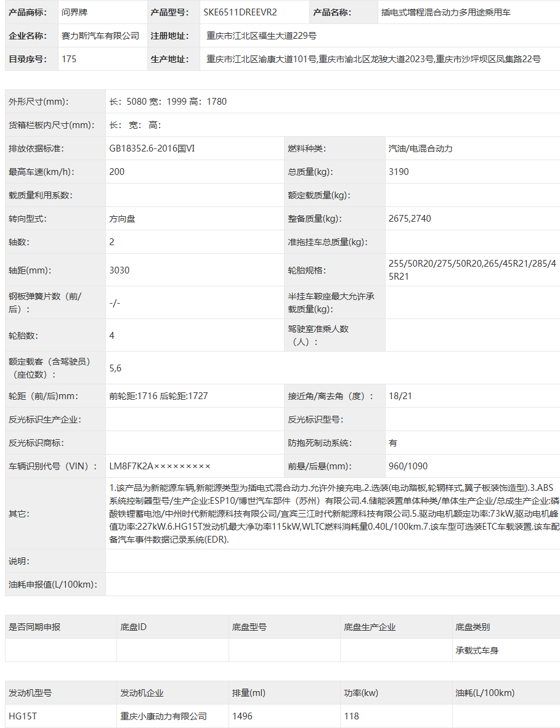Click the 货箱栏板内尺寸(mm) label

[51, 125]
